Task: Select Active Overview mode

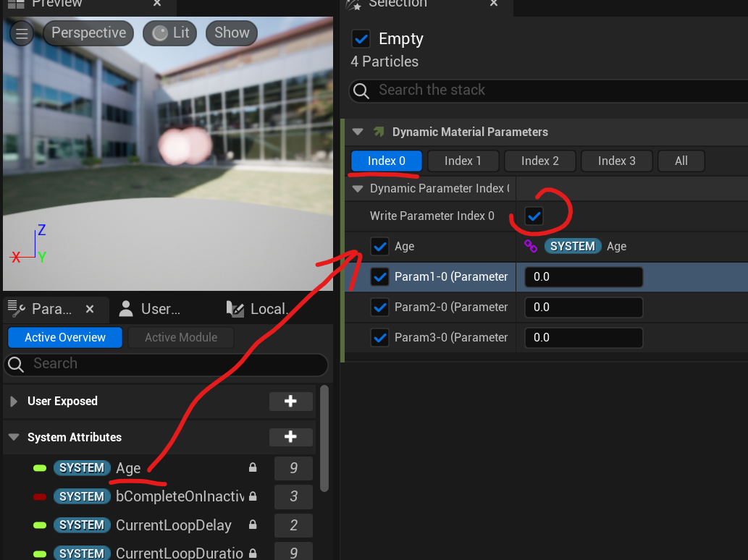Action: [65, 337]
